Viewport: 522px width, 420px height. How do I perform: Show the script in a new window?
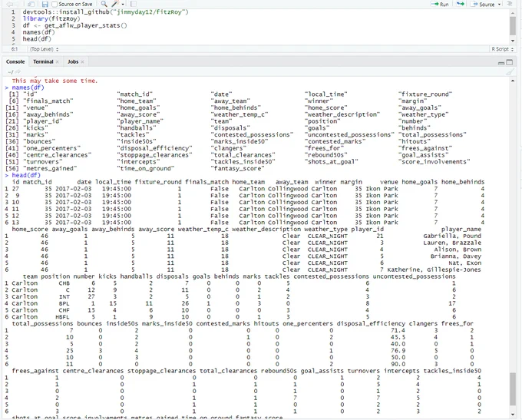[x=31, y=4]
